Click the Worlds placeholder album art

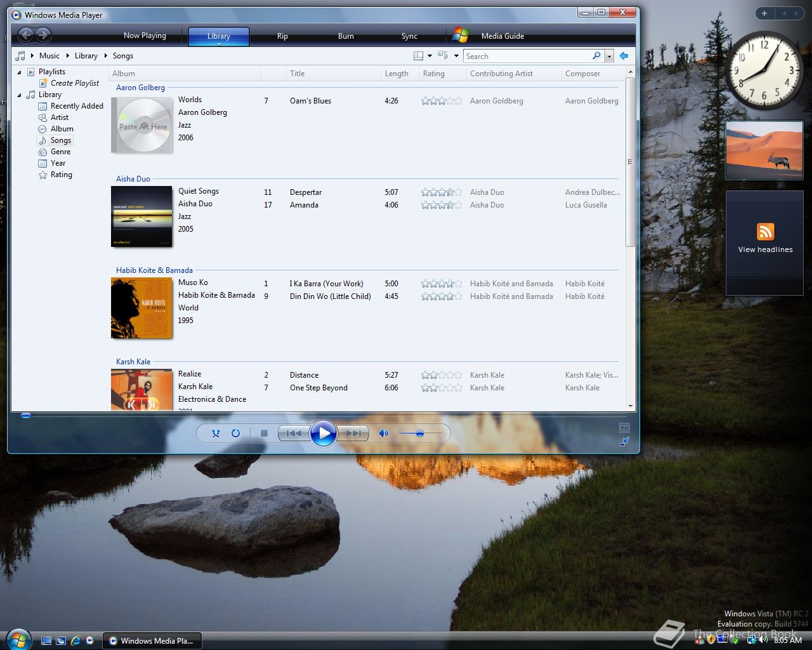(142, 125)
